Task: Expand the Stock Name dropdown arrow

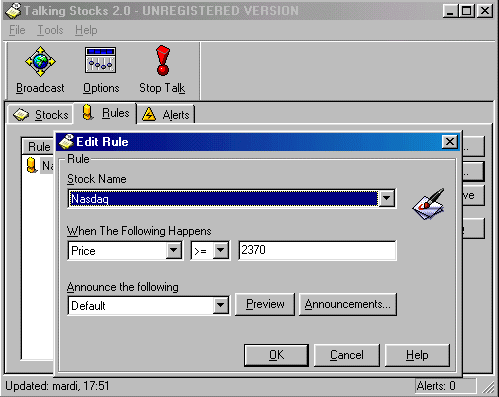Action: point(387,198)
